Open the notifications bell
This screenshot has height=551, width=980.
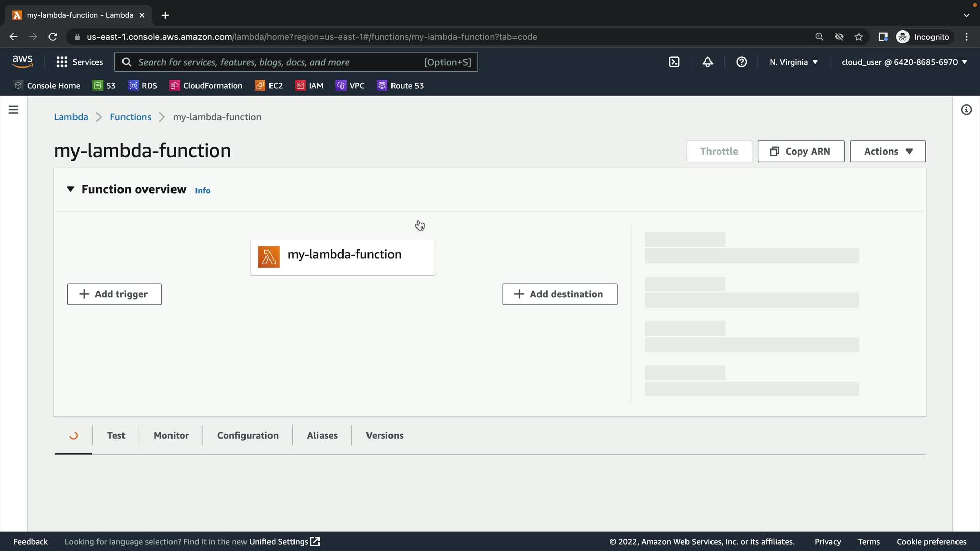pos(708,62)
